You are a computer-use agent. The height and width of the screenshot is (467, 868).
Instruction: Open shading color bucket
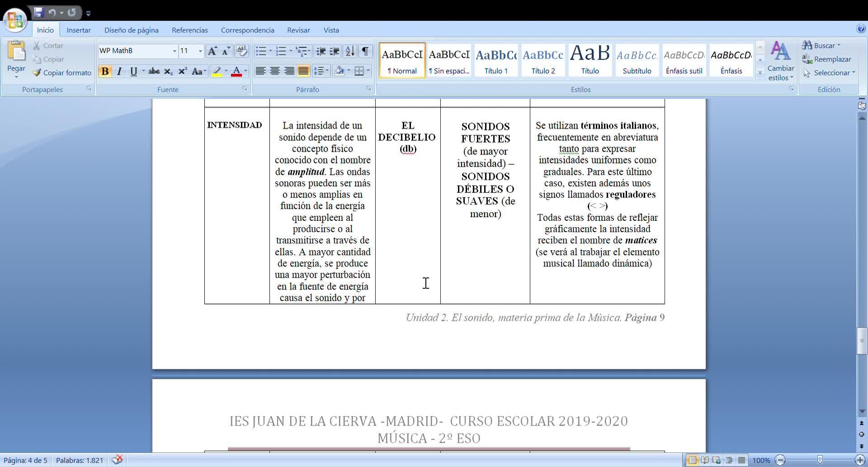pyautogui.click(x=340, y=71)
